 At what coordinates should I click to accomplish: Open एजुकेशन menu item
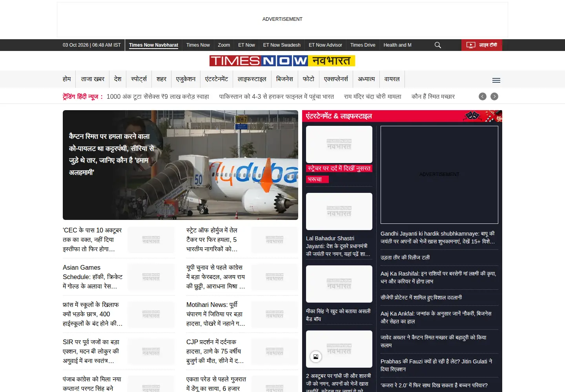(x=186, y=79)
